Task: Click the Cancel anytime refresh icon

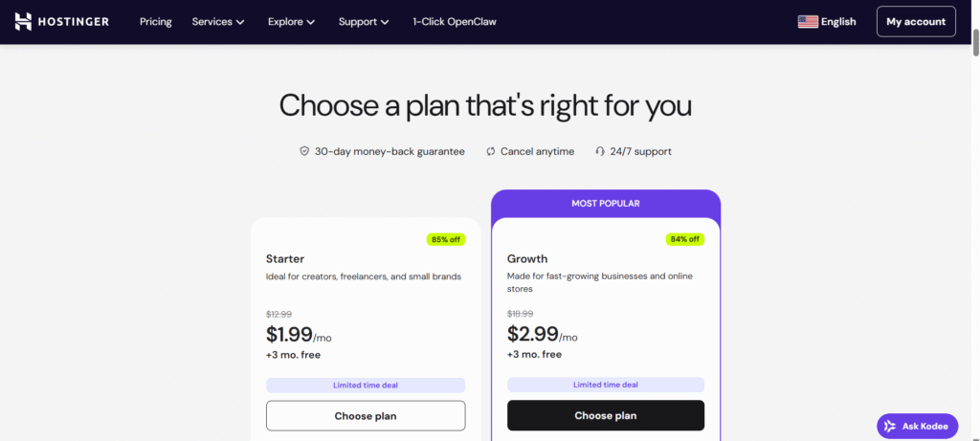Action: pos(490,151)
